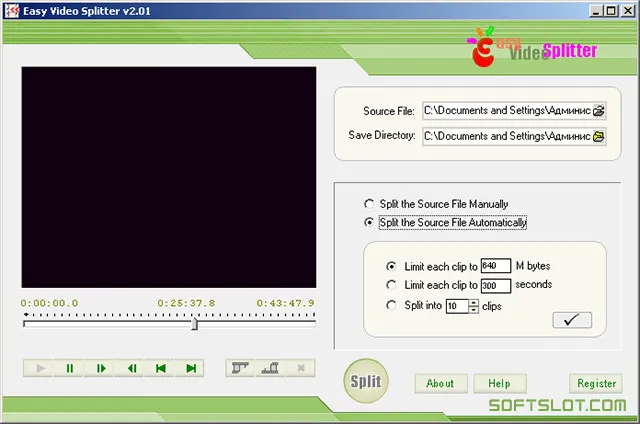Set the clip start mark
This screenshot has width=640, height=424.
[x=240, y=368]
